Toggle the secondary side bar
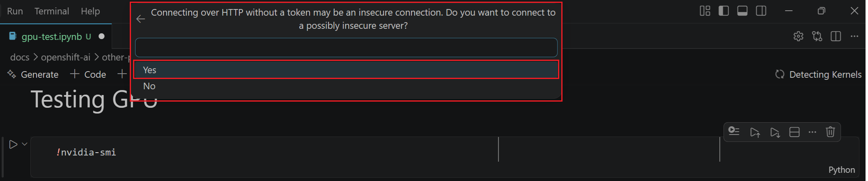 (x=761, y=11)
